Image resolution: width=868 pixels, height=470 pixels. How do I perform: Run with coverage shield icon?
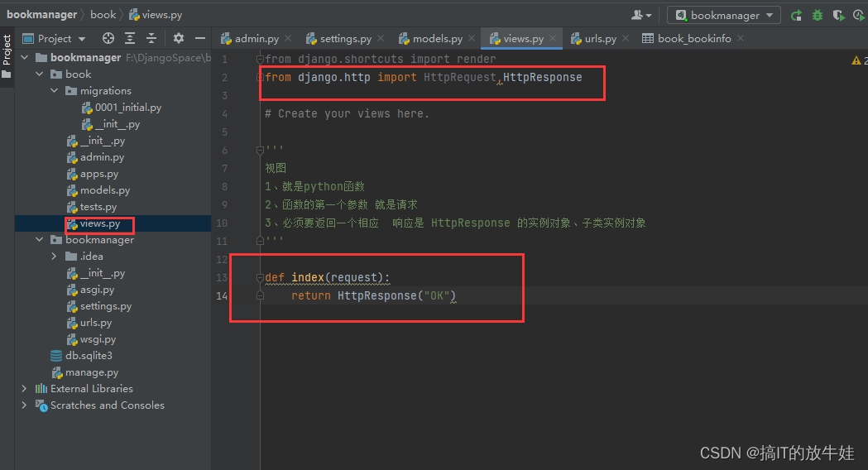pos(839,16)
